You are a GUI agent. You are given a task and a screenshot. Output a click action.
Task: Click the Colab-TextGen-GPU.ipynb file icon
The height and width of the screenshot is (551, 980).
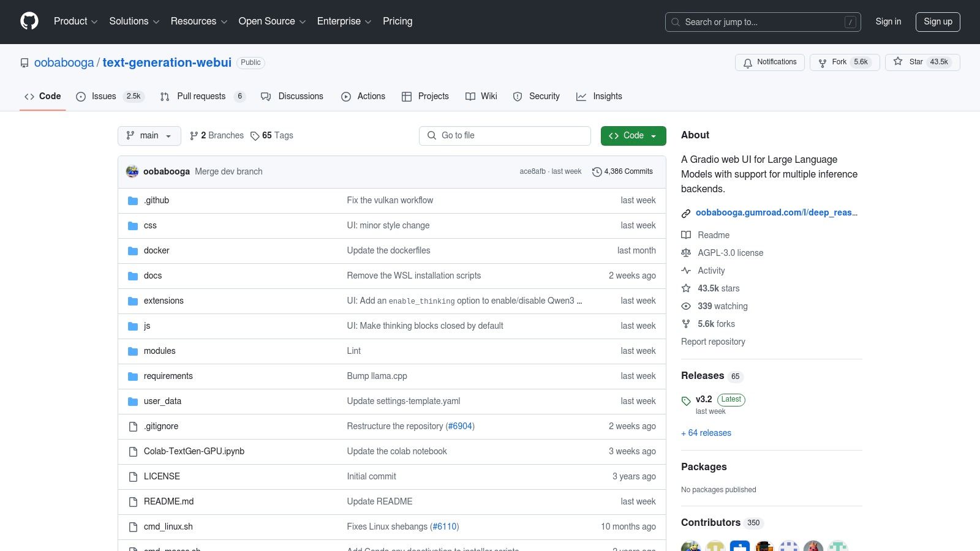coord(133,452)
